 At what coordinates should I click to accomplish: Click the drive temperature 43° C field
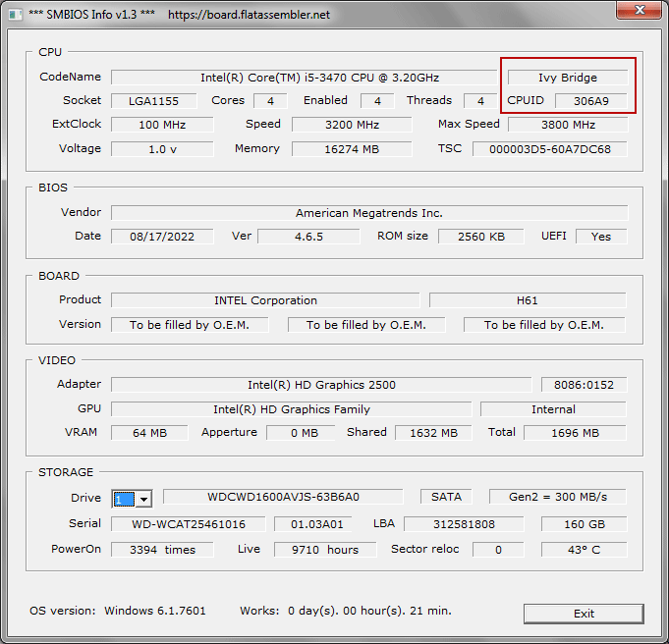(x=583, y=550)
